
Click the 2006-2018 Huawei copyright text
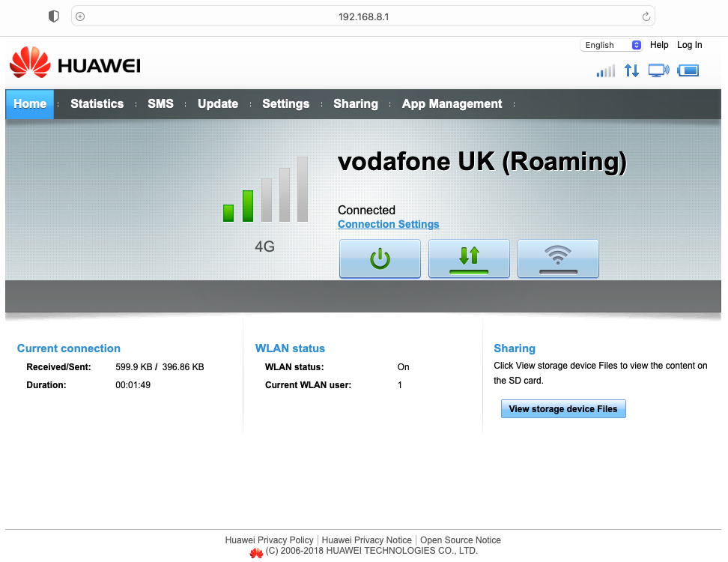[x=371, y=551]
